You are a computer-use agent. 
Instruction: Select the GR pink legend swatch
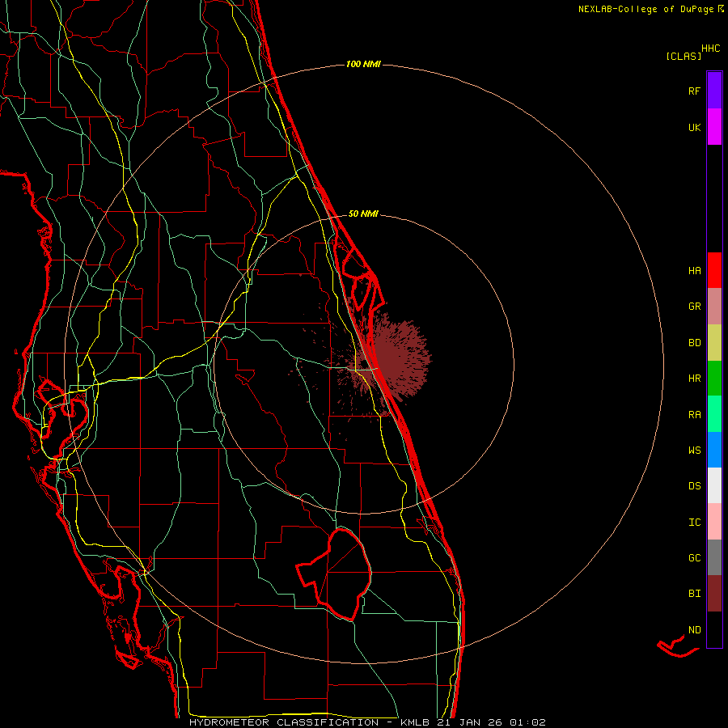[714, 307]
